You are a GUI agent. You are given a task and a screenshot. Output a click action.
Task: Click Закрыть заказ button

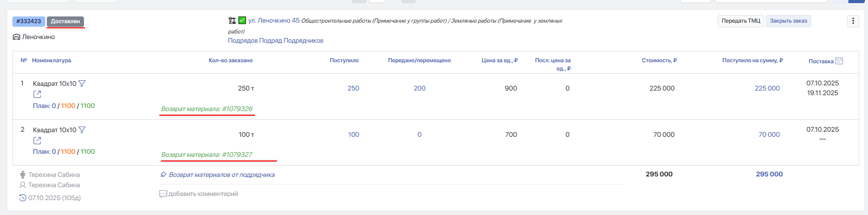click(x=789, y=21)
